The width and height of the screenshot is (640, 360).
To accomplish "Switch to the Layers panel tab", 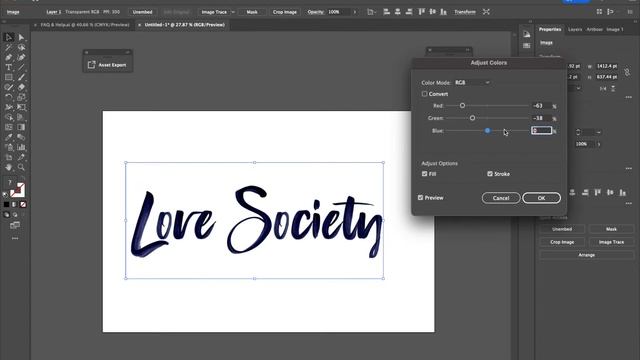I will (575, 29).
